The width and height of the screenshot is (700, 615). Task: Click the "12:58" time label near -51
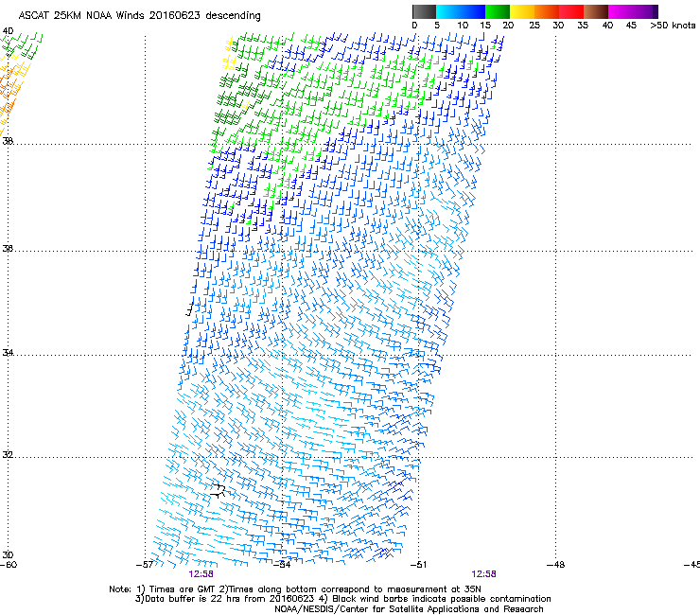click(484, 574)
